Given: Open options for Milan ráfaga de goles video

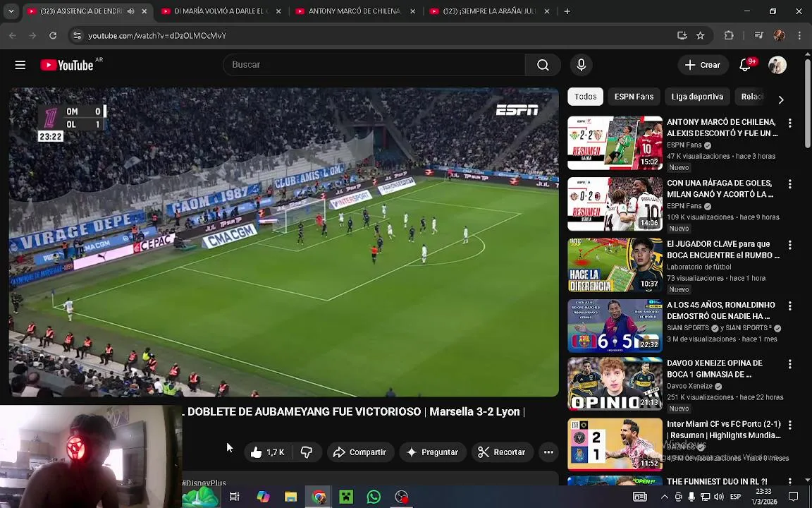Looking at the screenshot, I should [x=789, y=184].
